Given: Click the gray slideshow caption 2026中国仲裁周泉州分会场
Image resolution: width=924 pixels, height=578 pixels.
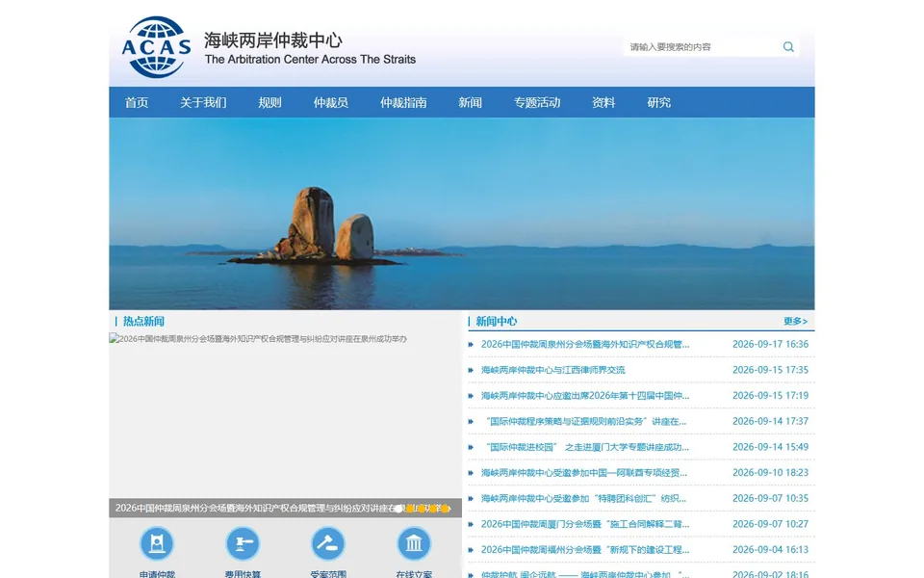Looking at the screenshot, I should [285, 509].
